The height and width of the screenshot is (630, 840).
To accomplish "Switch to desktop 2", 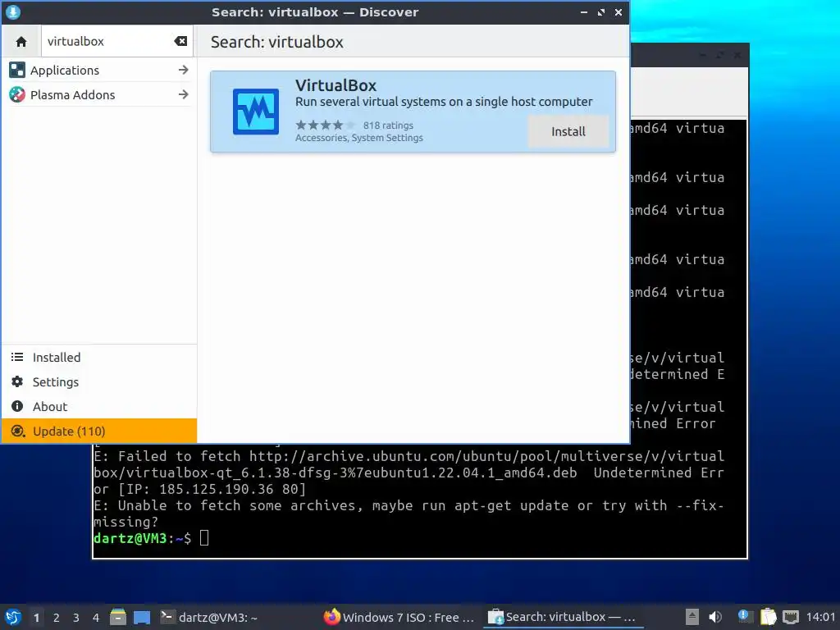I will click(x=57, y=618).
